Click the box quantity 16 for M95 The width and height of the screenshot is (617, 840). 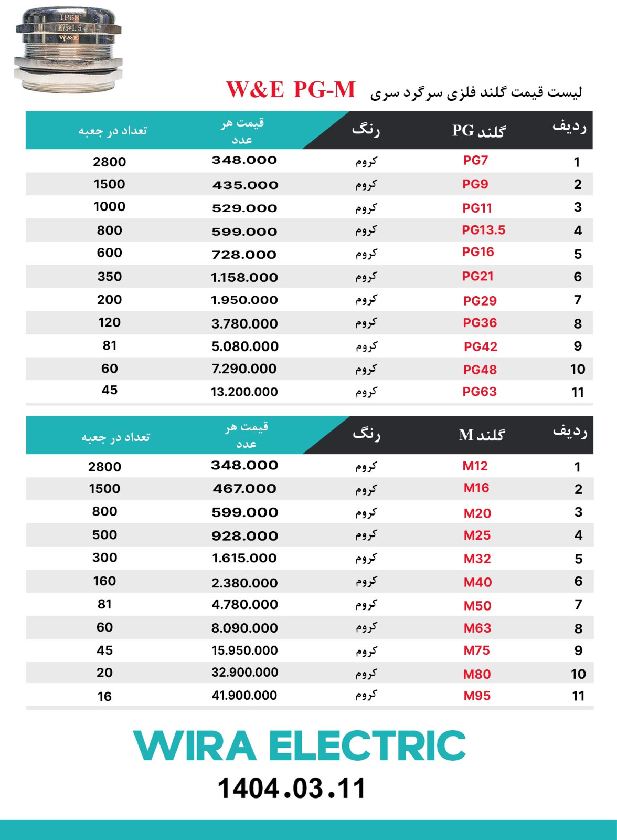(104, 697)
